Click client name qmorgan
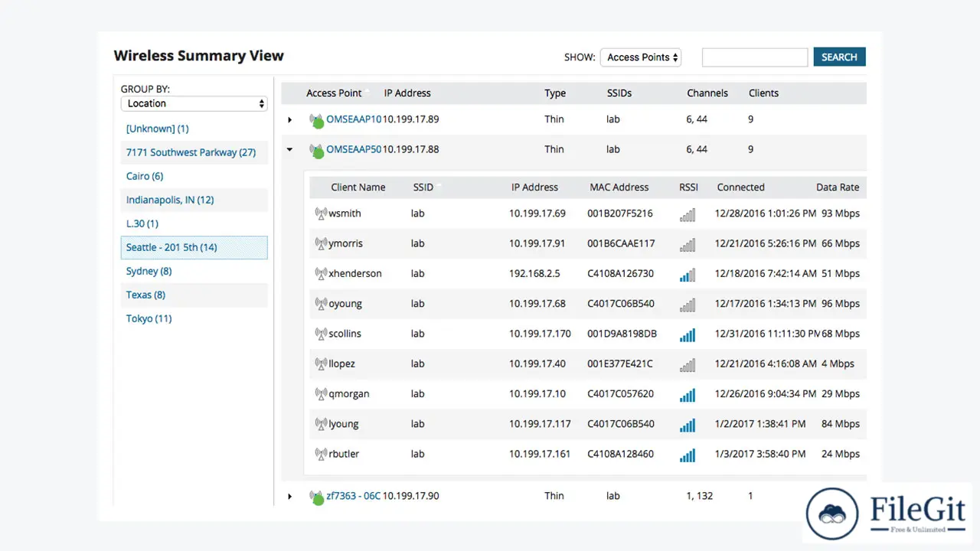The image size is (980, 551). [349, 394]
